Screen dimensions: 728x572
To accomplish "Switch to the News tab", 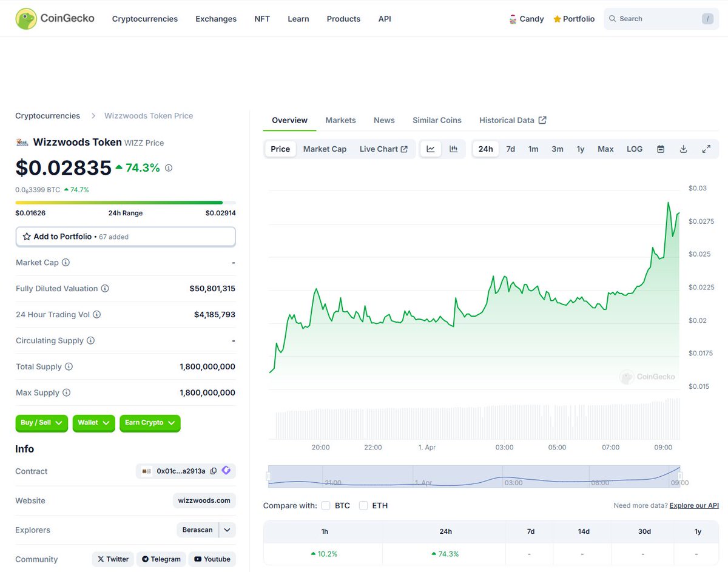I will [x=384, y=120].
